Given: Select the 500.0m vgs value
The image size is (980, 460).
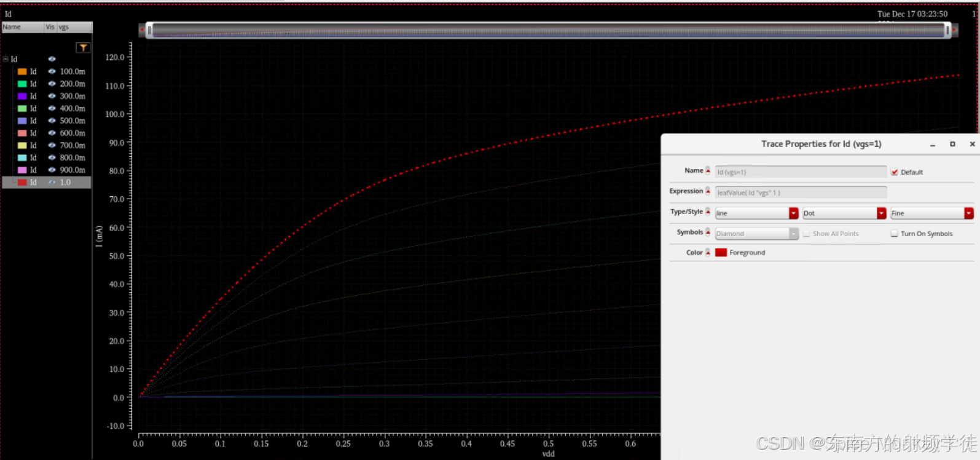Looking at the screenshot, I should click(x=73, y=121).
